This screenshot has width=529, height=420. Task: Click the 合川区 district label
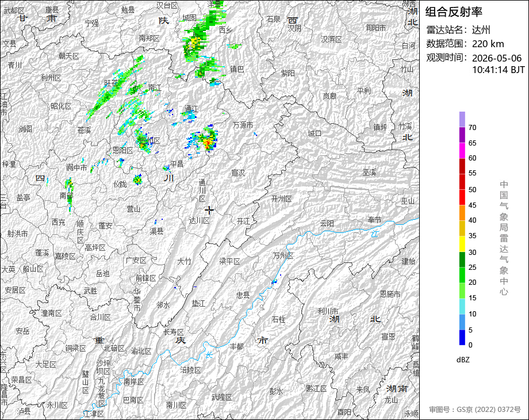[x=100, y=317]
